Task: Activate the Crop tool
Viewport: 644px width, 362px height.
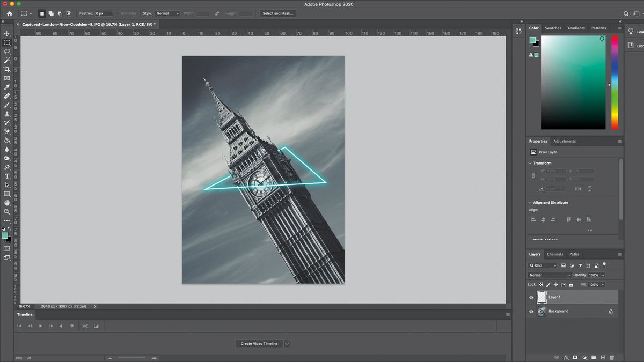Action: coord(7,69)
